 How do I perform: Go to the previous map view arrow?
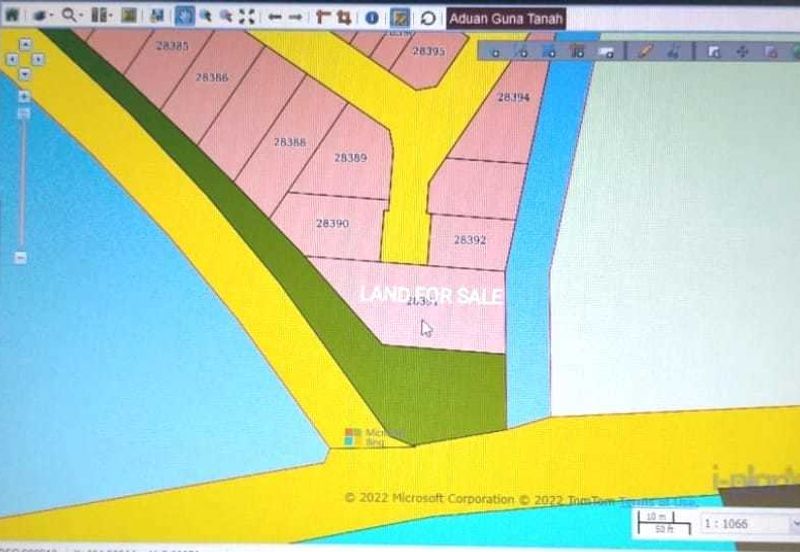[x=274, y=17]
